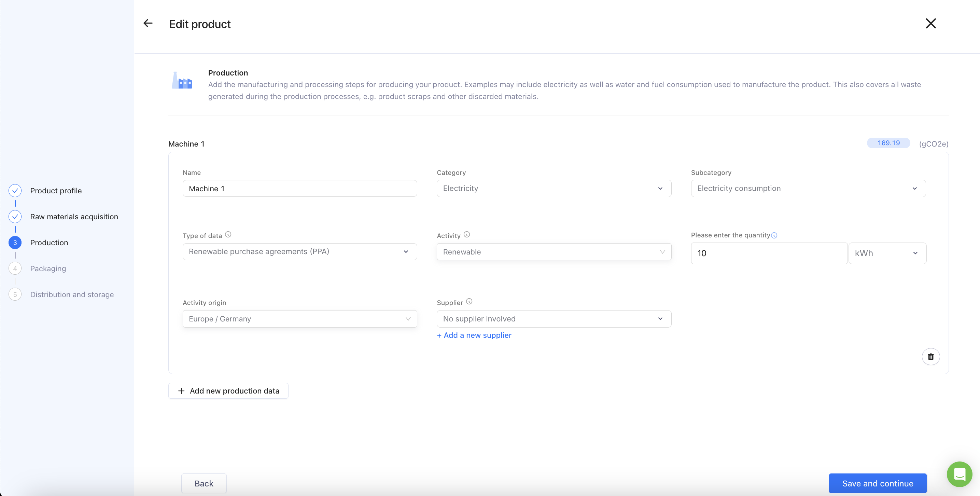Click the info icon next to quantity label
The height and width of the screenshot is (496, 980).
[x=774, y=236]
